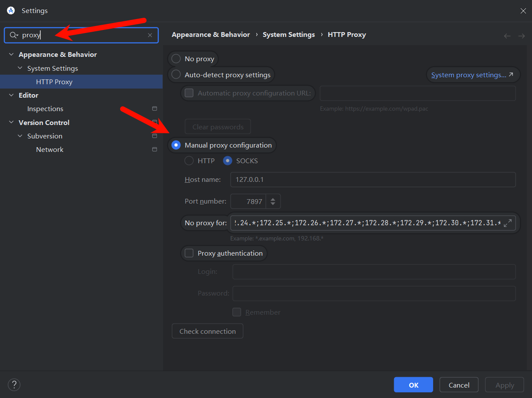The height and width of the screenshot is (398, 532).
Task: Click the Login input field
Action: [x=374, y=272]
